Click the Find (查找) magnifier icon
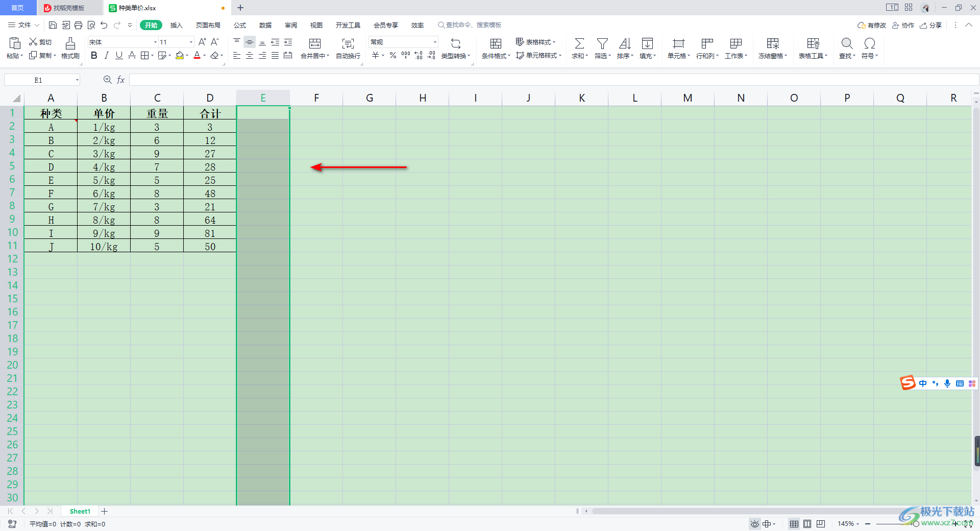Image resolution: width=980 pixels, height=531 pixels. click(x=847, y=43)
